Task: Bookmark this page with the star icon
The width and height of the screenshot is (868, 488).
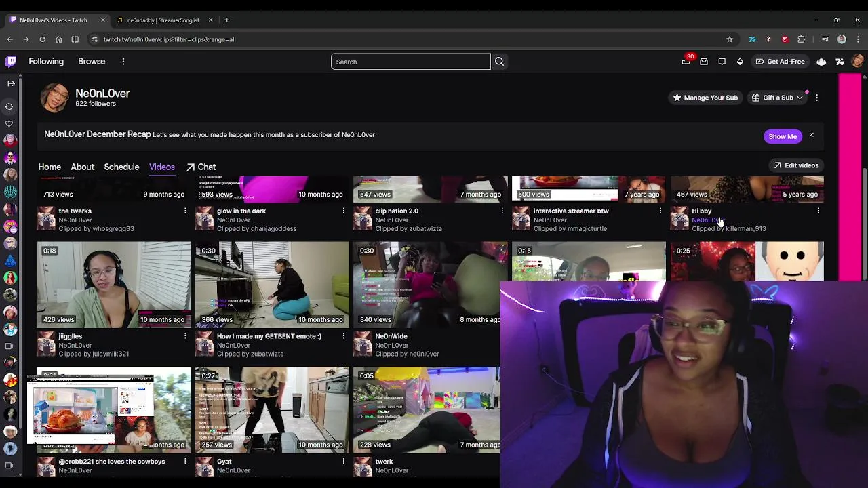Action: point(730,39)
